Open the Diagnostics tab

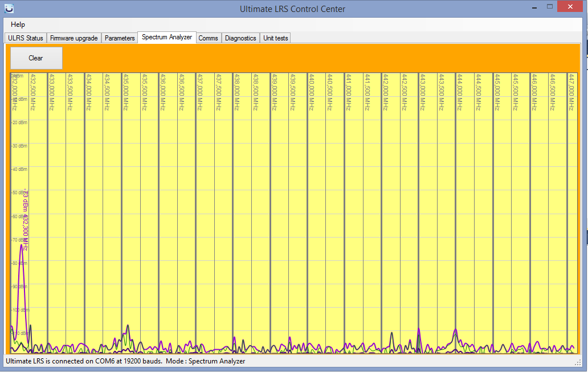(x=240, y=38)
